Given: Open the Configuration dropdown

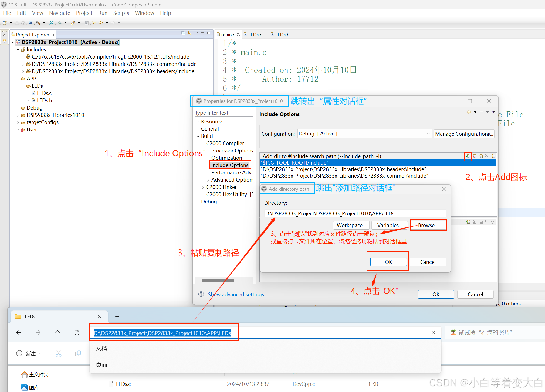Looking at the screenshot, I should (x=364, y=134).
